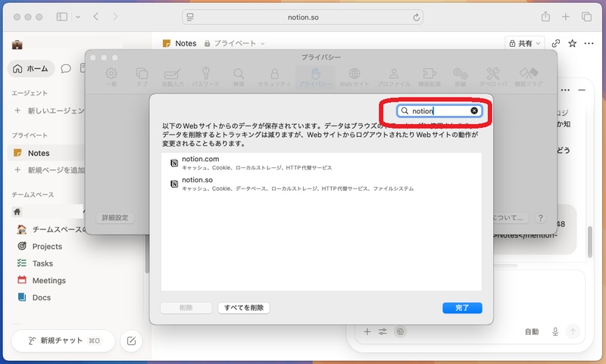Open a new Safari tab
The width and height of the screenshot is (606, 364).
pyautogui.click(x=565, y=17)
